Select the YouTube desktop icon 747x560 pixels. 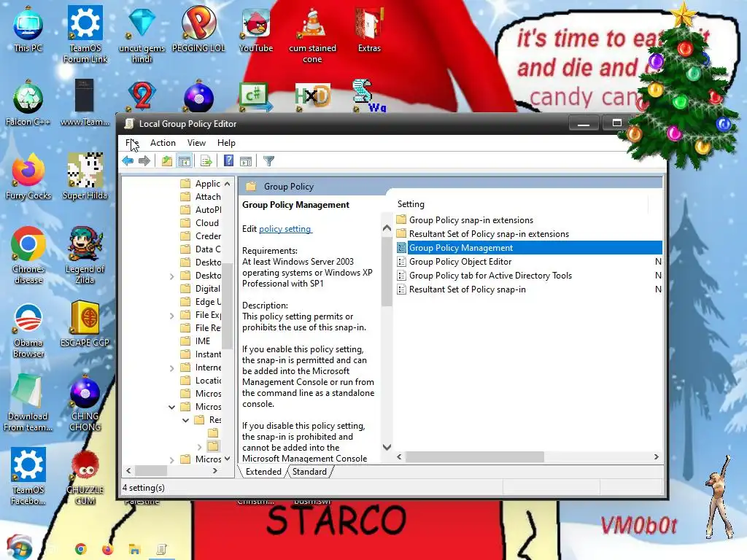(256, 31)
